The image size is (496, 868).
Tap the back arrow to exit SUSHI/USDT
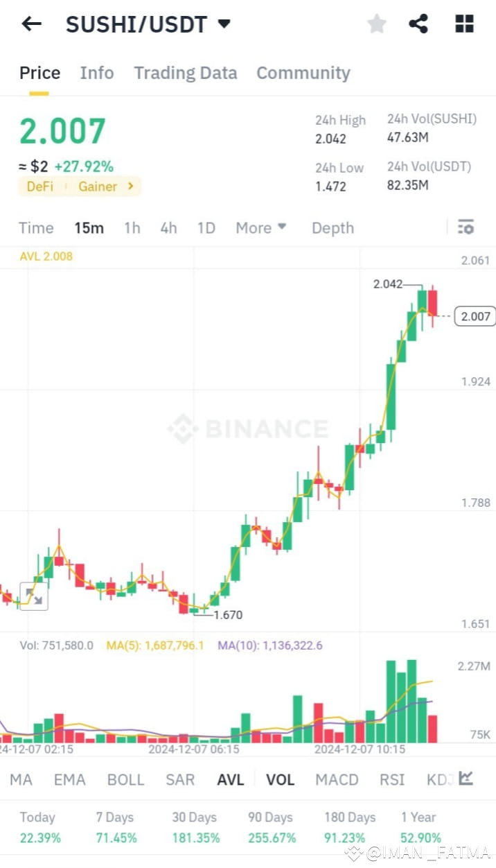(30, 24)
